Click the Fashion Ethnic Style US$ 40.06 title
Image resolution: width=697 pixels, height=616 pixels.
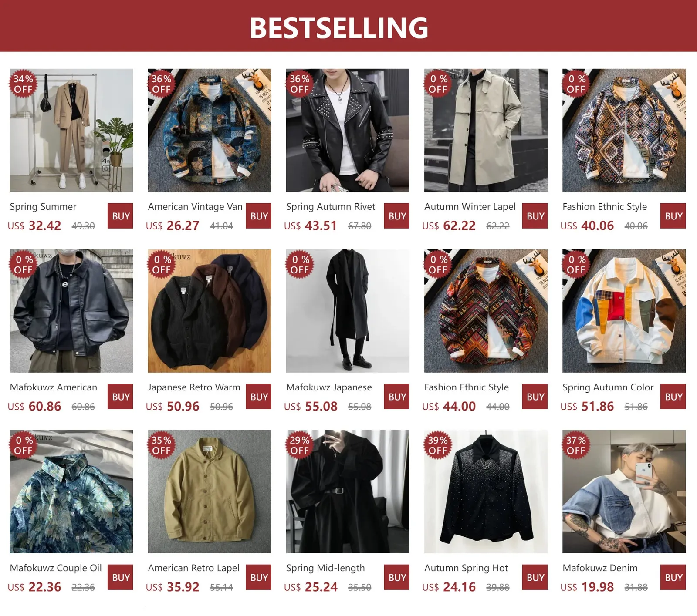point(605,207)
